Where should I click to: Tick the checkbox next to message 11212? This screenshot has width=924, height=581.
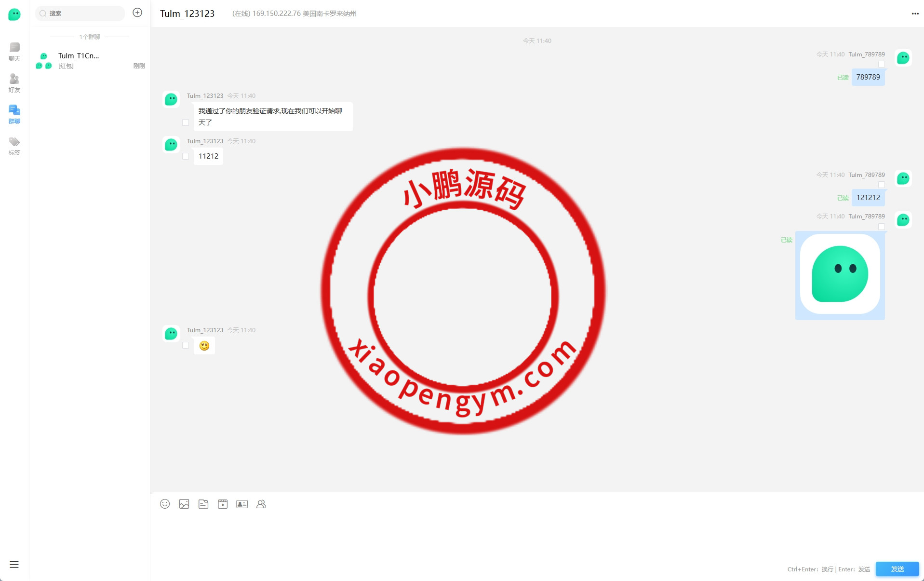tap(186, 156)
